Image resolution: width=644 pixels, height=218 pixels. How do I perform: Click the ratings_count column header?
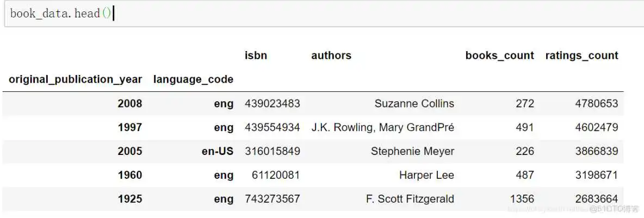tap(581, 55)
